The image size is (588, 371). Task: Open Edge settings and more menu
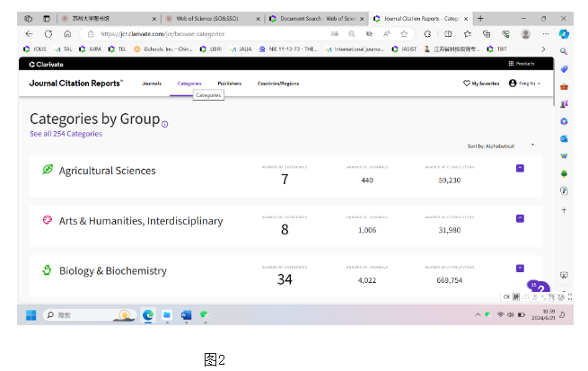pos(546,34)
